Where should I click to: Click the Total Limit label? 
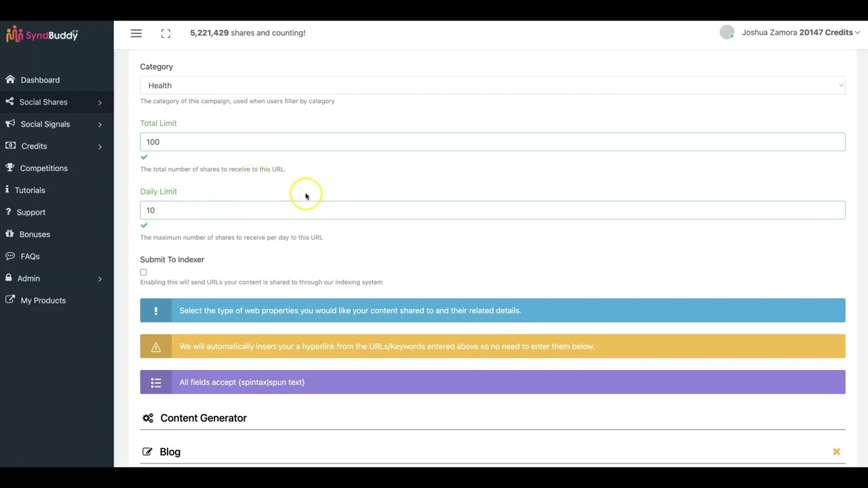(x=158, y=123)
